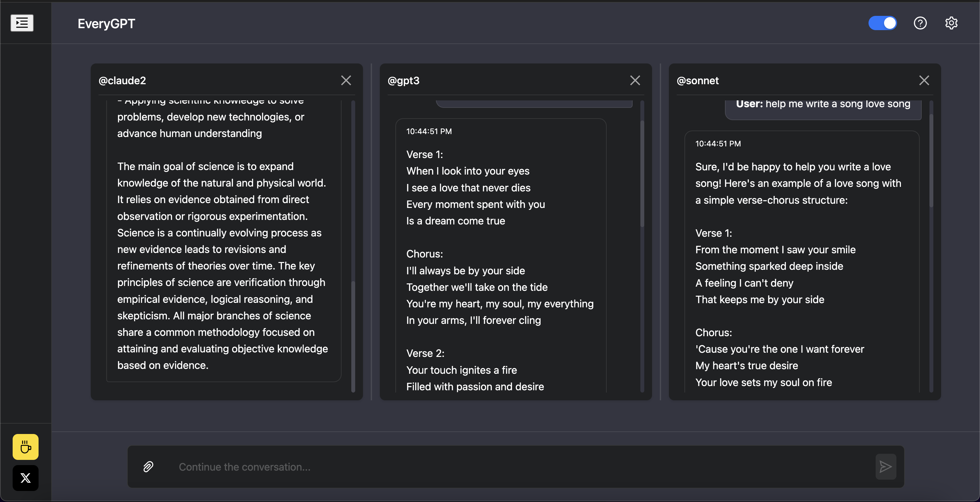980x502 pixels.
Task: Close the @gpt3 chat panel
Action: pyautogui.click(x=635, y=80)
